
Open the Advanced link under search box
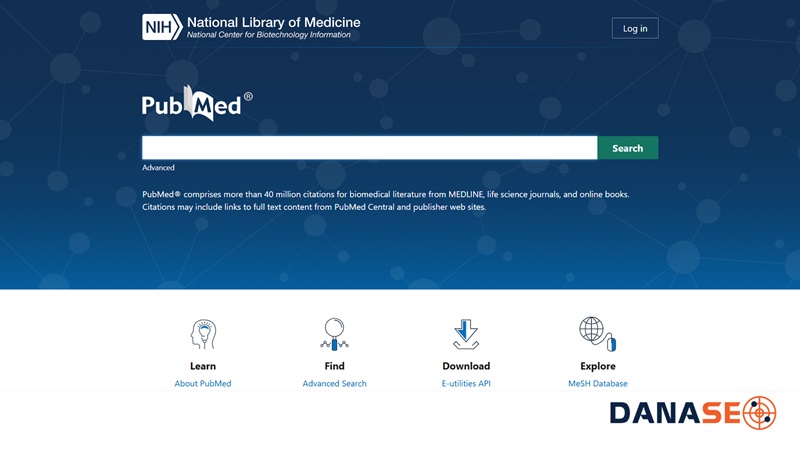coord(158,167)
